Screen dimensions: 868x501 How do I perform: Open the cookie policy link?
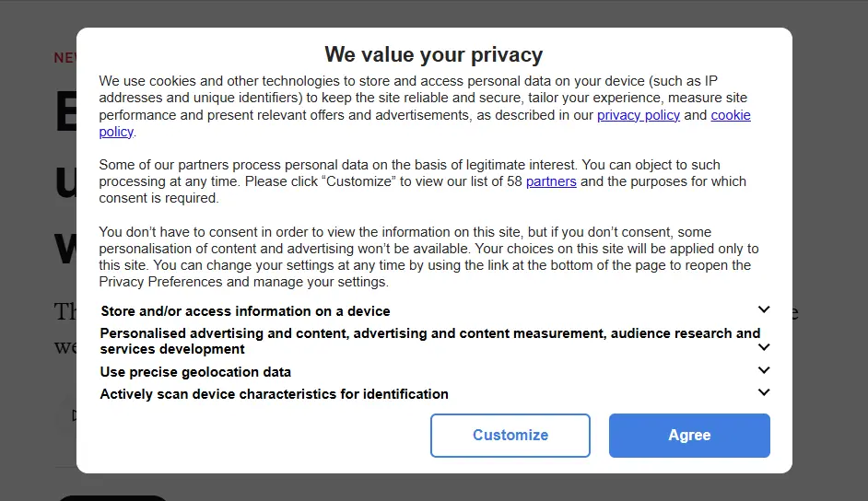[x=731, y=115]
